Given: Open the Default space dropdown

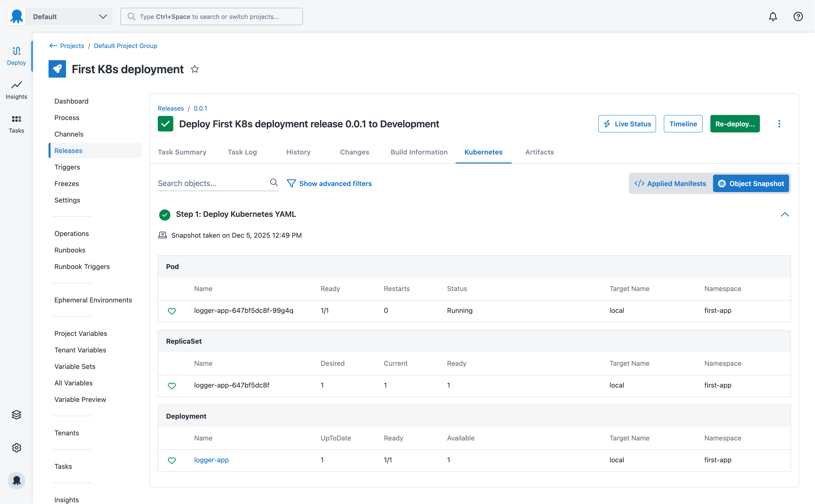Looking at the screenshot, I should [69, 16].
